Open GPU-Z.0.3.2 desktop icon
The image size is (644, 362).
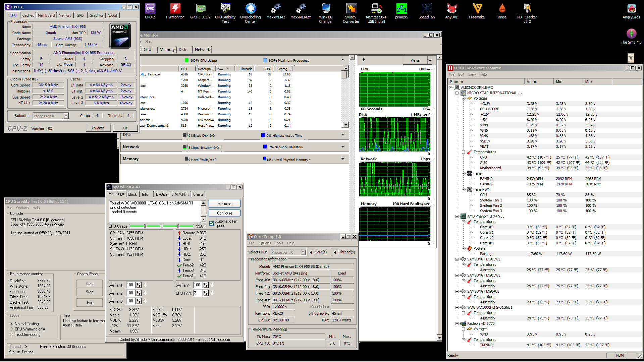(x=200, y=11)
